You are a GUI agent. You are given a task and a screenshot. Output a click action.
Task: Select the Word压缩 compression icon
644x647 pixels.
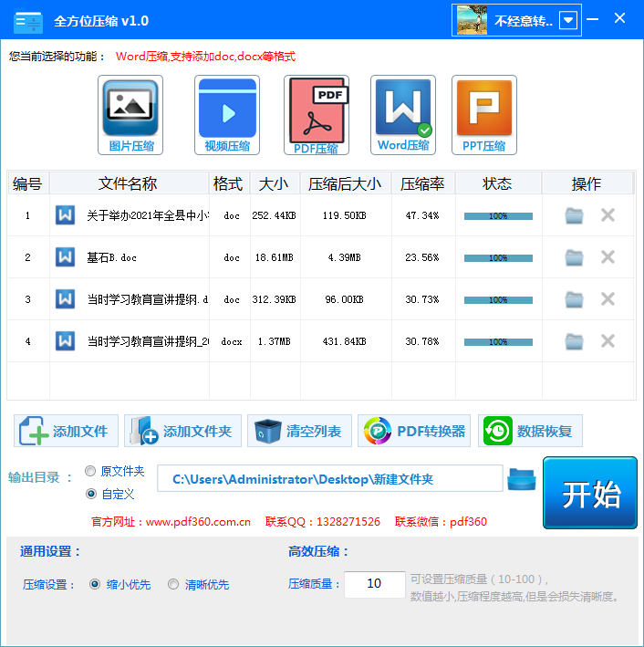point(403,115)
